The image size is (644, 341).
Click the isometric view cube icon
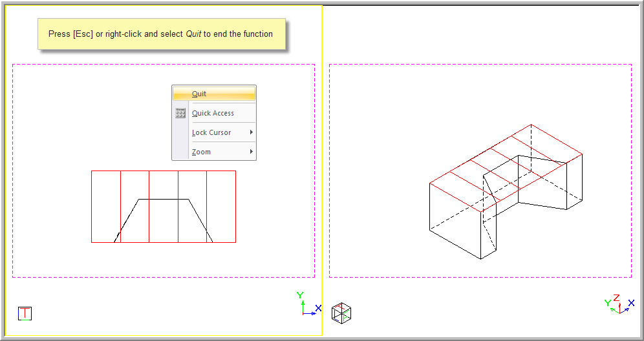[x=341, y=313]
